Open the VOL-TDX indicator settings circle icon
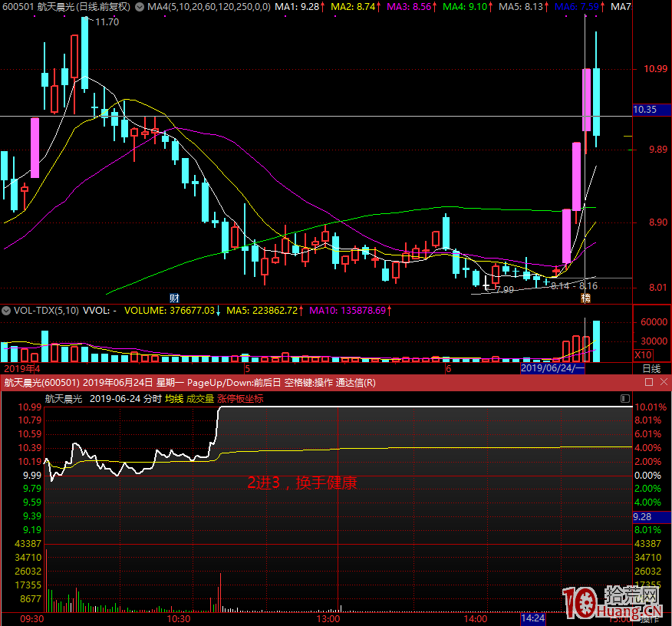 tap(6, 311)
